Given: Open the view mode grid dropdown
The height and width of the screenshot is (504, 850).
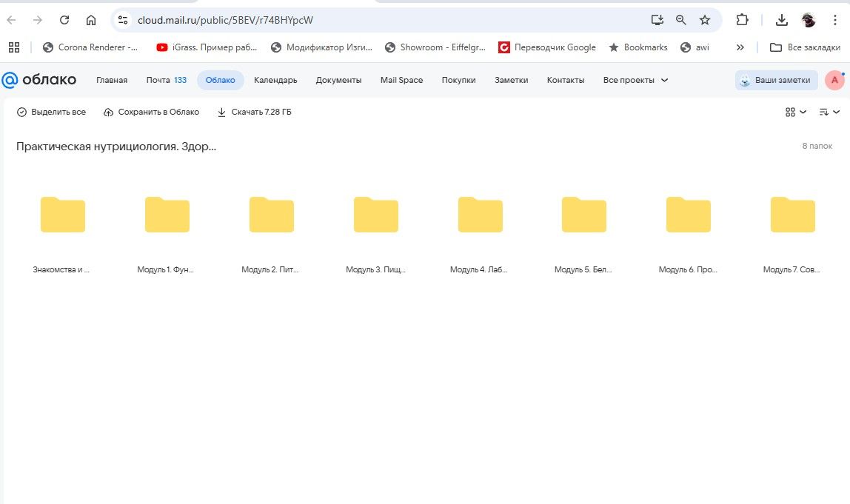Looking at the screenshot, I should (795, 112).
